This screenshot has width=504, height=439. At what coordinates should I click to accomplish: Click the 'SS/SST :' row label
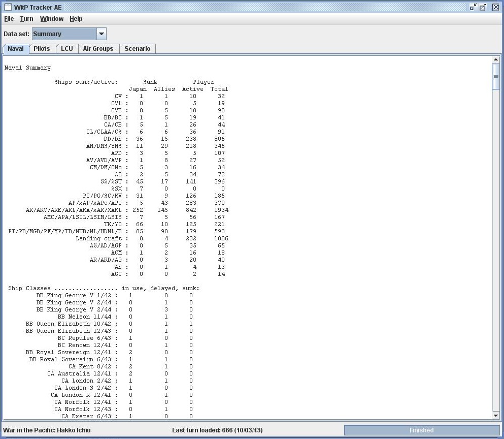[x=114, y=181]
